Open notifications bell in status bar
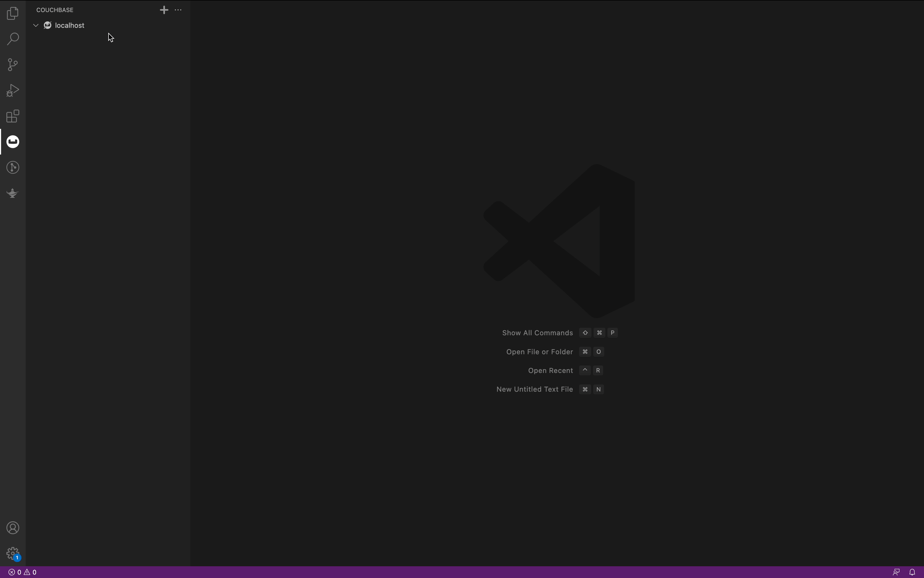The height and width of the screenshot is (578, 924). click(912, 572)
